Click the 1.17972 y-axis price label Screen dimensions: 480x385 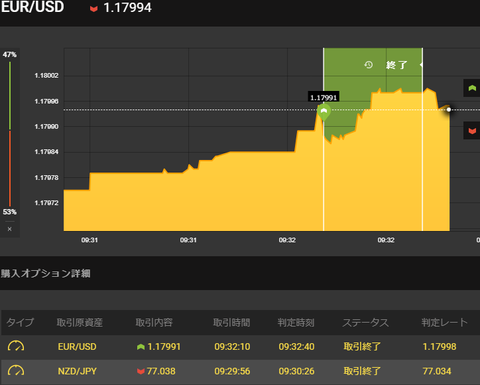(47, 203)
